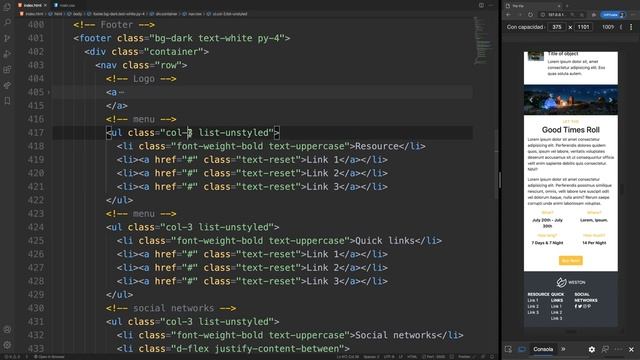Open the Explorer view in activity bar
640x360 pixels.
tap(7, 7)
